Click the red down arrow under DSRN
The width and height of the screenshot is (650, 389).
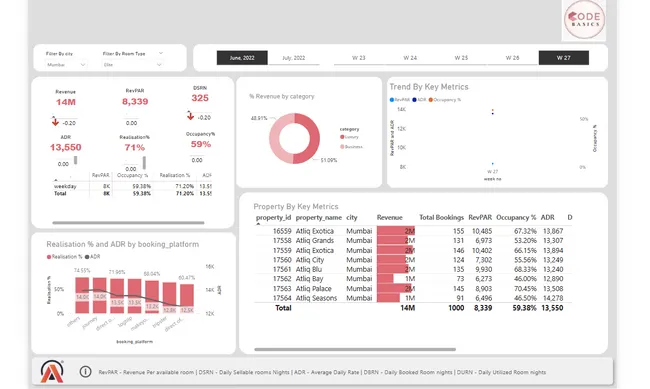pyautogui.click(x=190, y=117)
